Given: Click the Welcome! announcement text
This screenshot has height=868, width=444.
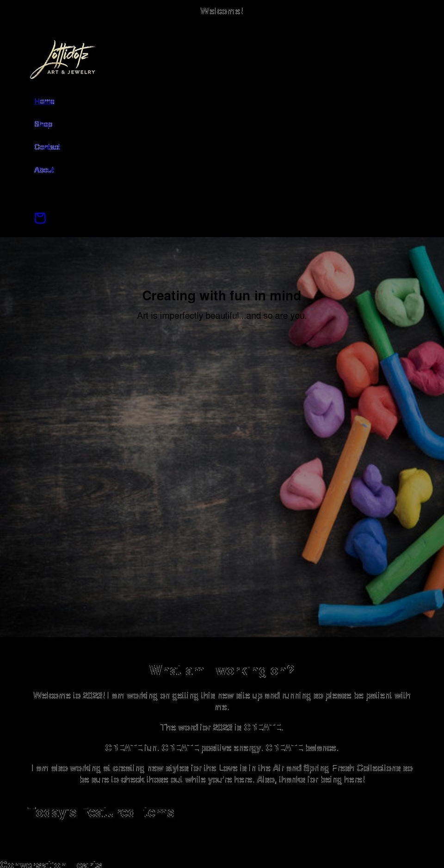Looking at the screenshot, I should 222,11.
